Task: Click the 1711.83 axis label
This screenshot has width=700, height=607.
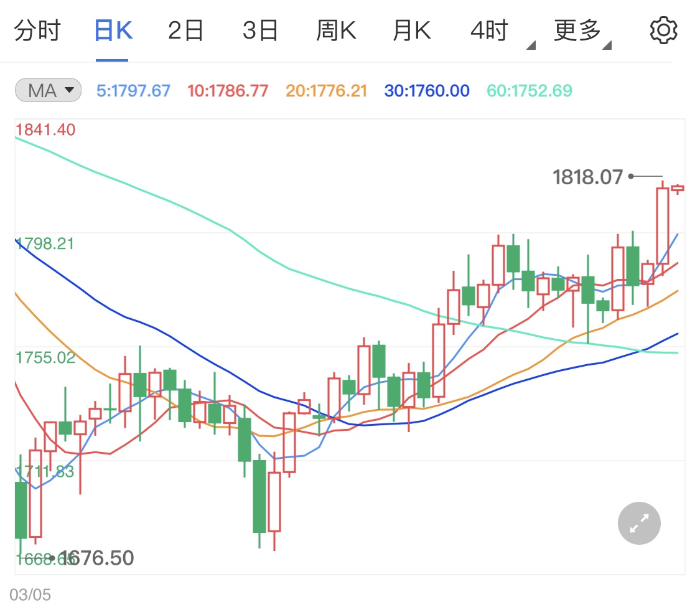Action: click(x=45, y=471)
